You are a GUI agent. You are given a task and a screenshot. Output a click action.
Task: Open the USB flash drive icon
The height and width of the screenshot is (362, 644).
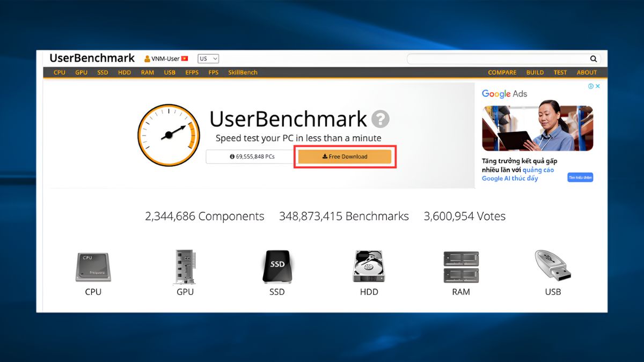[x=553, y=267]
